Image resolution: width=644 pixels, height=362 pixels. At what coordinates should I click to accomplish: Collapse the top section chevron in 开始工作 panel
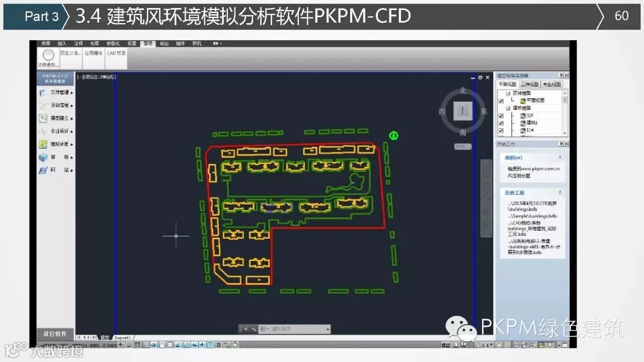(560, 158)
